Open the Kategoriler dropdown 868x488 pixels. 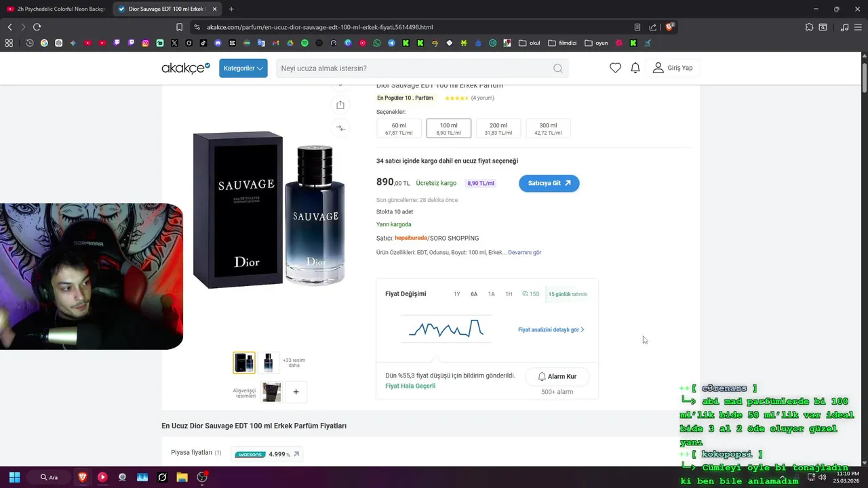tap(243, 68)
